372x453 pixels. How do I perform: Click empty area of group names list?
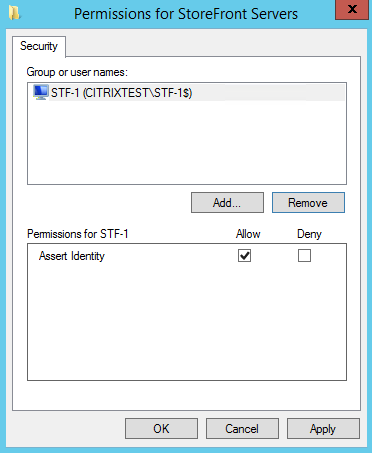click(187, 142)
